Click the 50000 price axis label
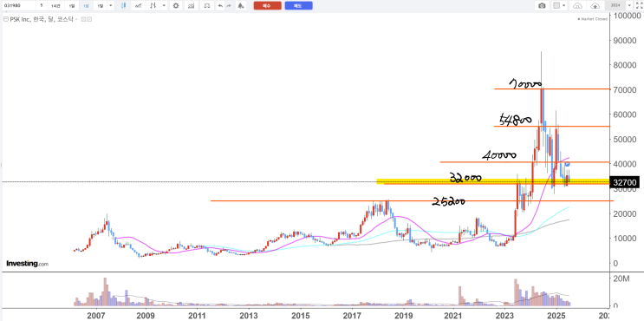This screenshot has height=321, width=644. (625, 140)
